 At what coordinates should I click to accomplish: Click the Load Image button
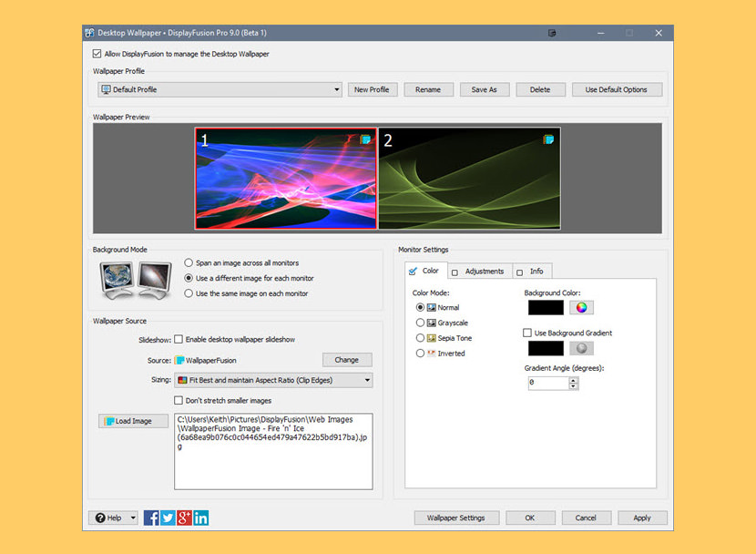tap(133, 421)
